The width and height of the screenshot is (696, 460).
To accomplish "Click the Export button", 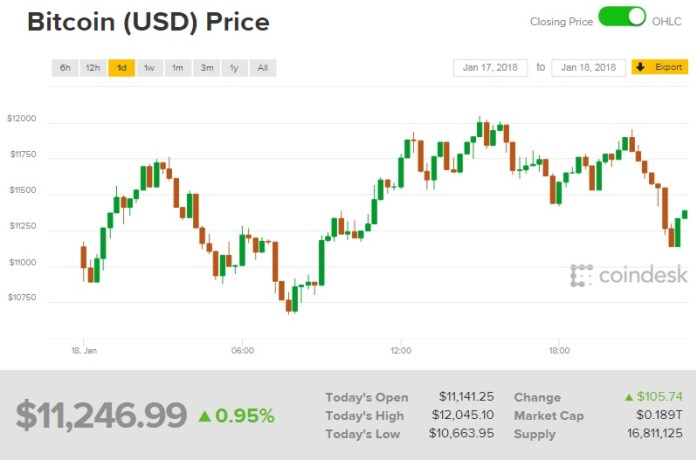I will coord(659,68).
